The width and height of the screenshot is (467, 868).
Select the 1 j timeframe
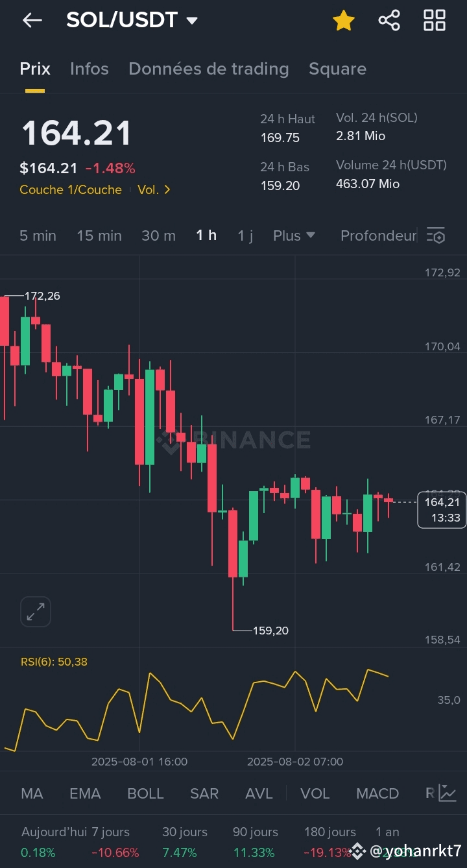point(245,235)
